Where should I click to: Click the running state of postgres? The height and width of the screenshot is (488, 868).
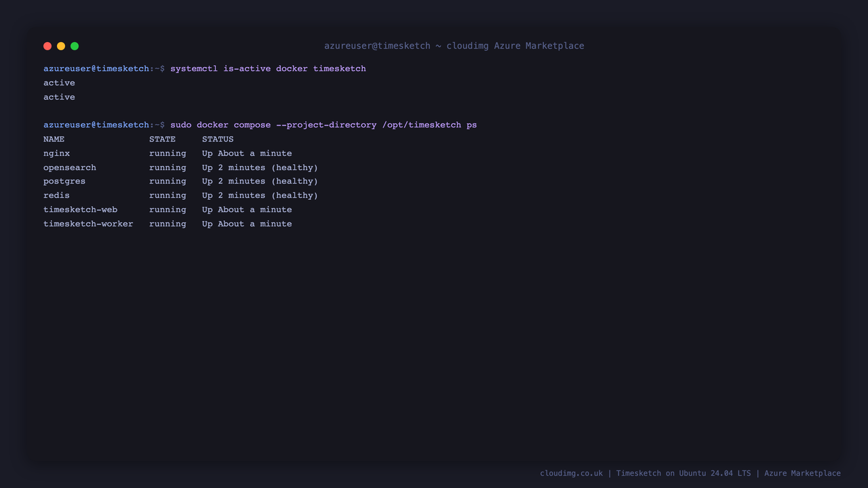pyautogui.click(x=167, y=181)
